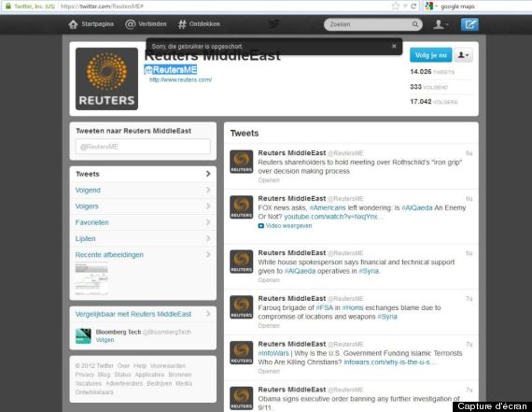This screenshot has width=532, height=412.
Task: Open the Lijsten sidebar tab
Action: click(143, 238)
